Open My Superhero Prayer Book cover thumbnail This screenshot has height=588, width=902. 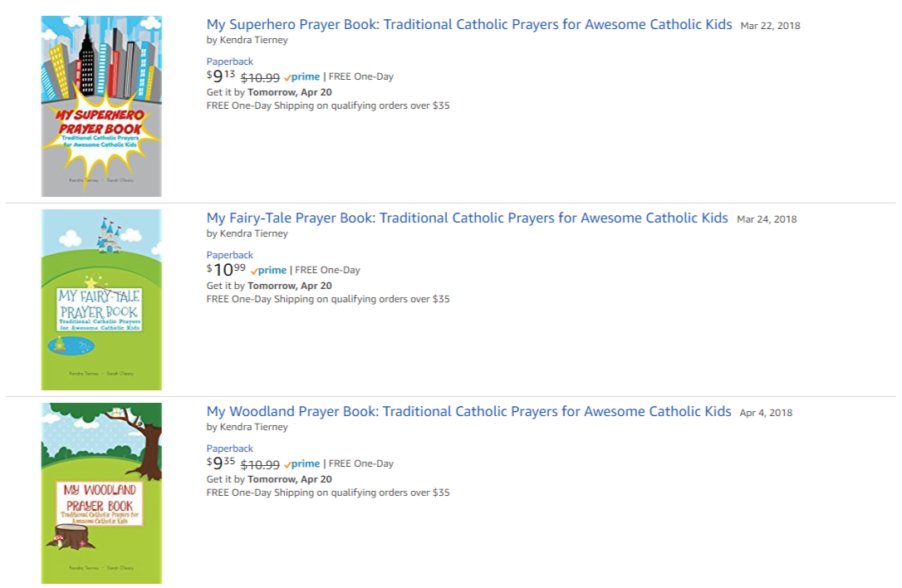[101, 106]
